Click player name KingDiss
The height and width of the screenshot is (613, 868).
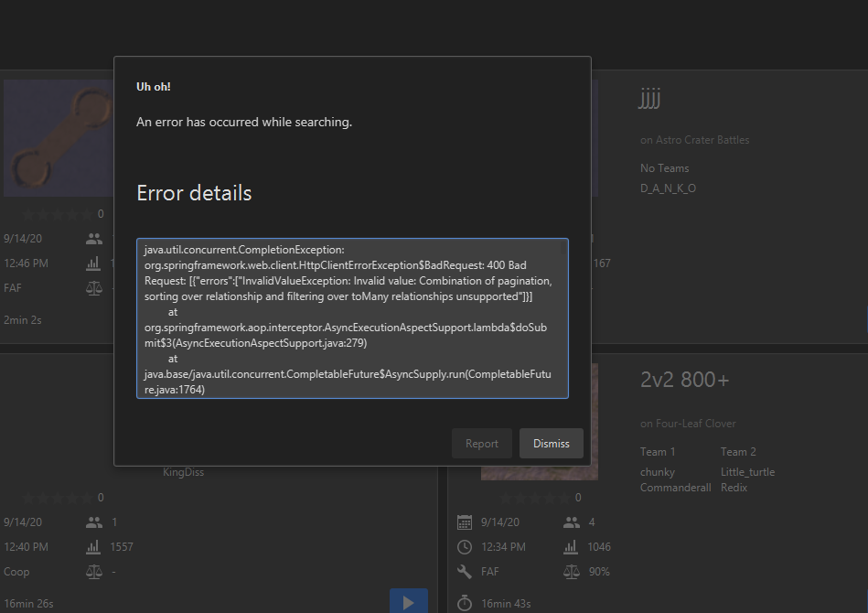183,472
